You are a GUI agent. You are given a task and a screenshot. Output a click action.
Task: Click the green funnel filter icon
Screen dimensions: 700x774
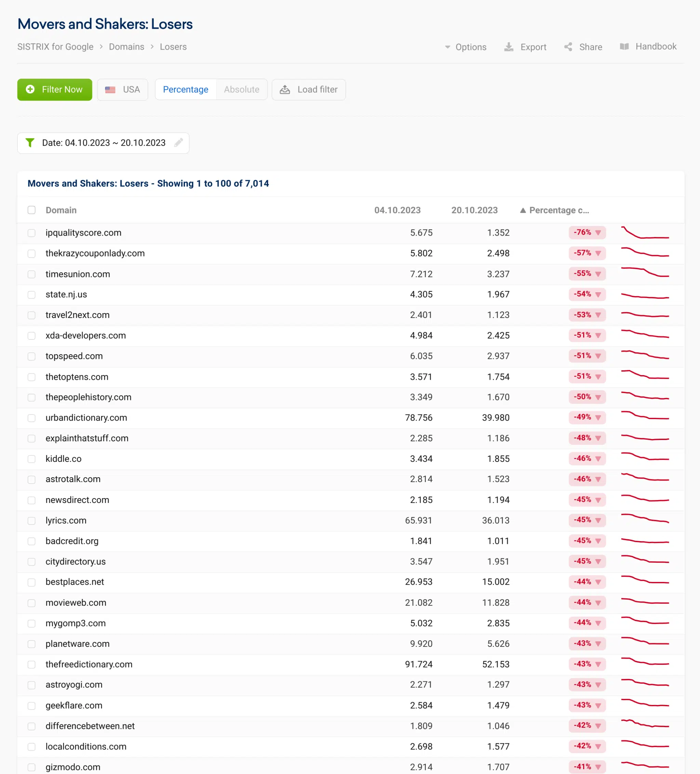pos(30,143)
